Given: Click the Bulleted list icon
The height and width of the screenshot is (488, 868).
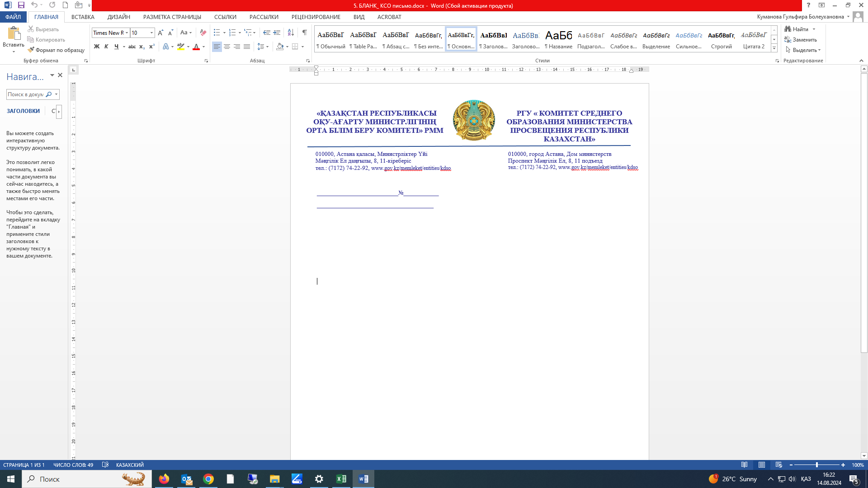Looking at the screenshot, I should (x=217, y=33).
